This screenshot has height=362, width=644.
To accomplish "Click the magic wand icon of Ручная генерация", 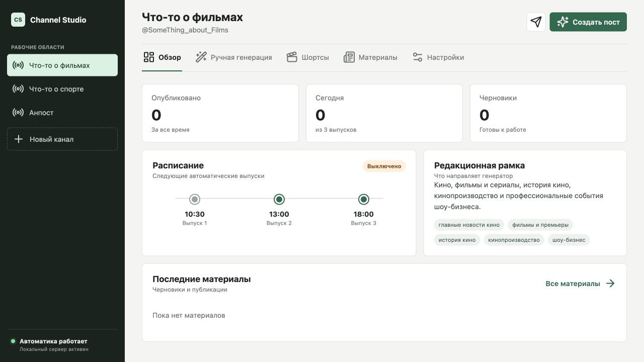I will point(201,57).
